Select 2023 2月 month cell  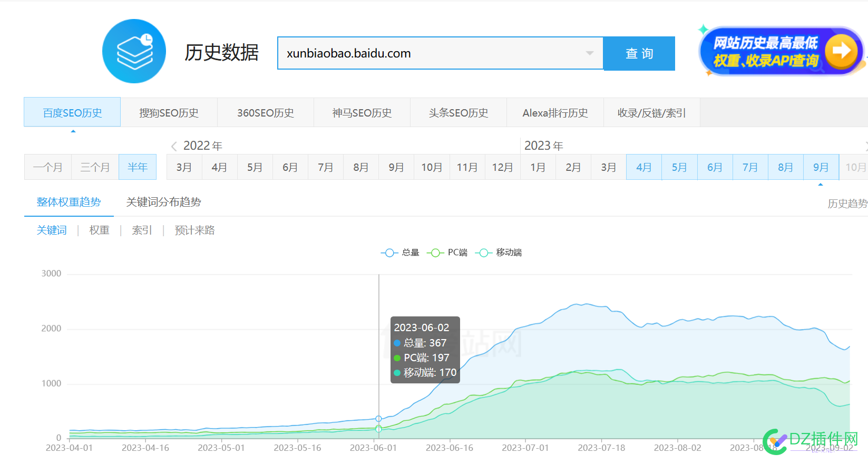point(573,167)
